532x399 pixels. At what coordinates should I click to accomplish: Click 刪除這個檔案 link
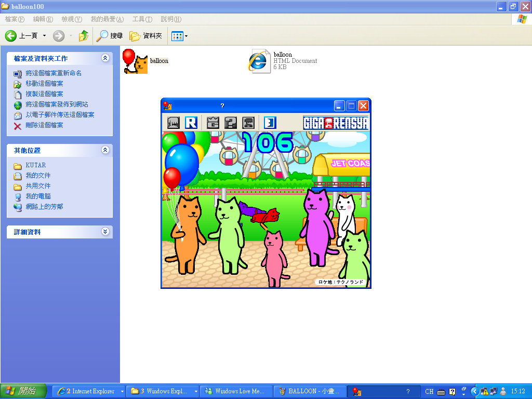pos(45,125)
